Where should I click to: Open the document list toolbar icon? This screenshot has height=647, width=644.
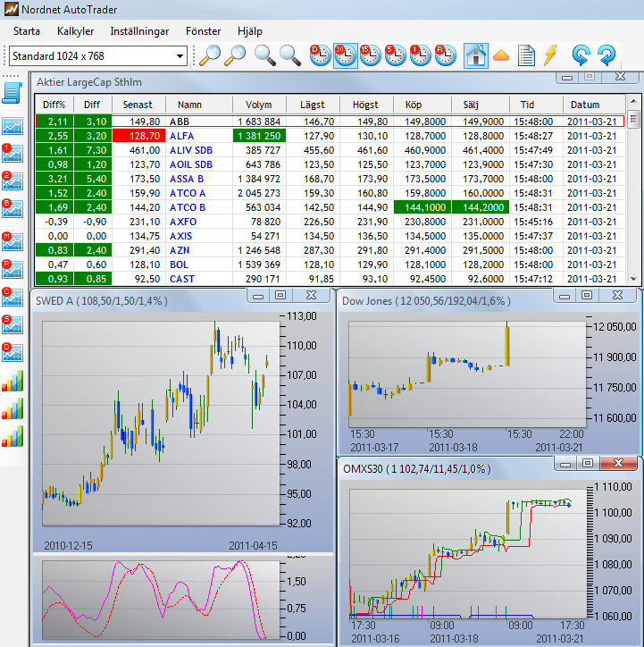[x=526, y=55]
